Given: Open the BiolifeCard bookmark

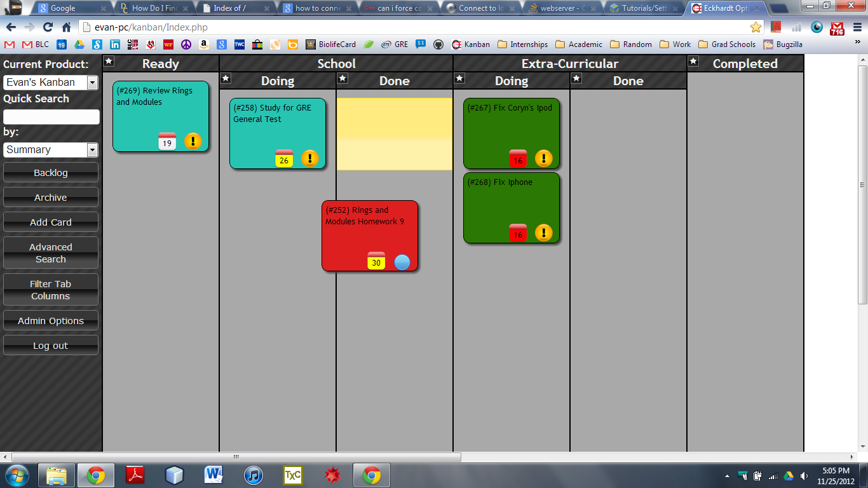Looking at the screenshot, I should [330, 44].
